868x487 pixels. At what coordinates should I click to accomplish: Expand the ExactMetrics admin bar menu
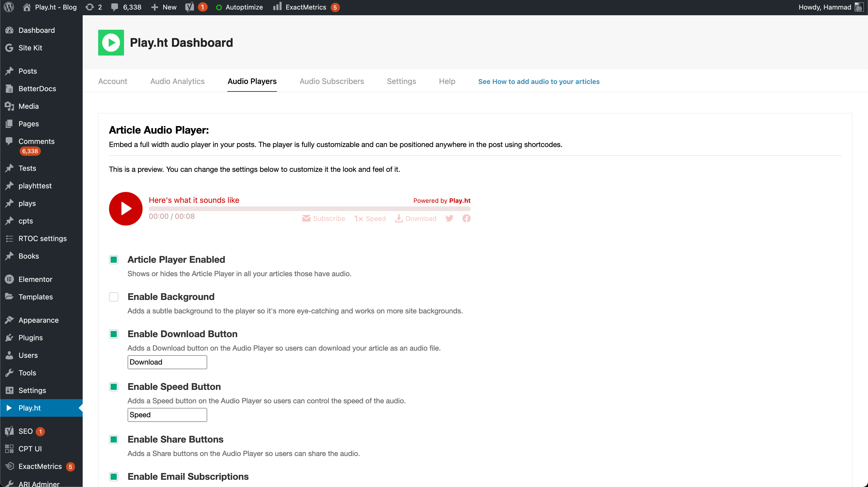click(x=305, y=7)
